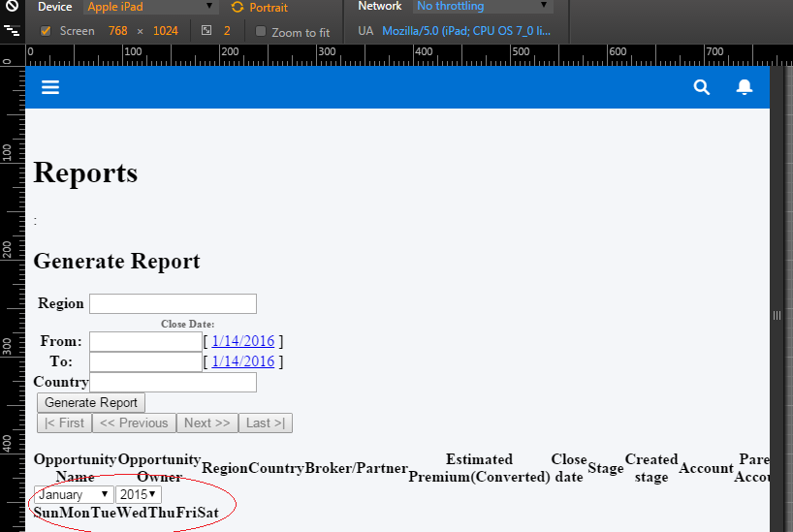This screenshot has width=793, height=532.
Task: Focus the Region input field
Action: click(173, 303)
